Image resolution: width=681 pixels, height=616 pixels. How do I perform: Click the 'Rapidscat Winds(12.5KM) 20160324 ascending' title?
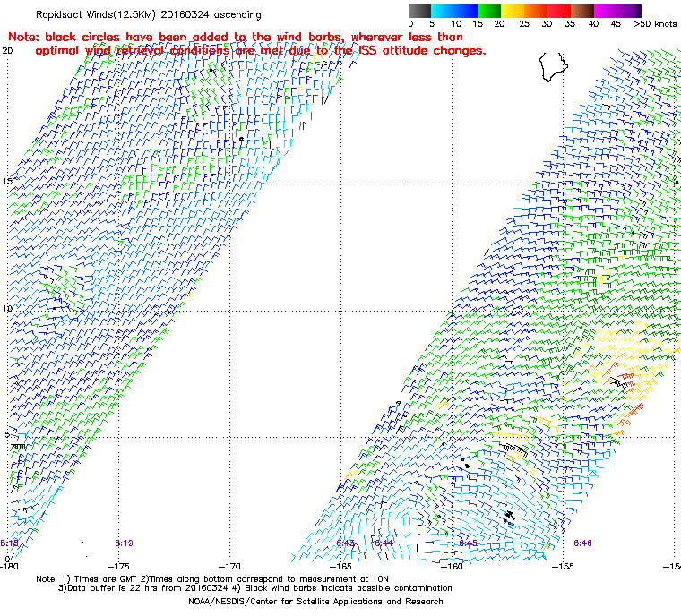click(x=149, y=14)
